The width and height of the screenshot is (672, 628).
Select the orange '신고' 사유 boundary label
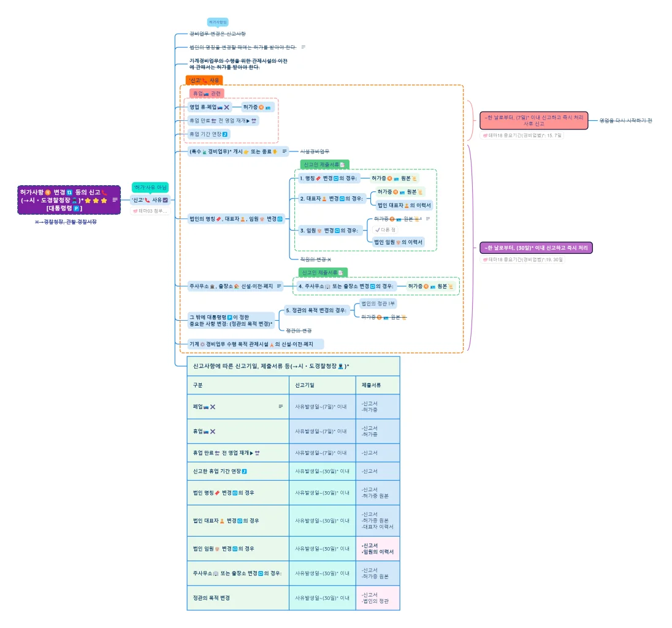(x=204, y=80)
